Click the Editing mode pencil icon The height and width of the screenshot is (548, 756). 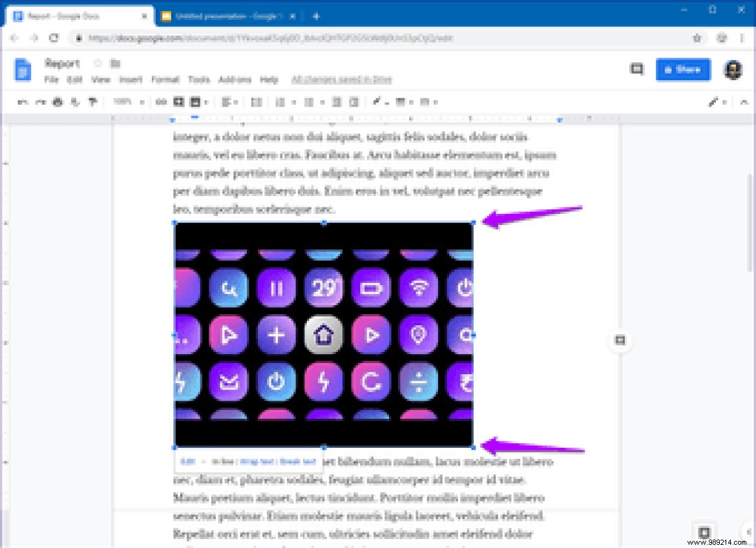(x=714, y=101)
